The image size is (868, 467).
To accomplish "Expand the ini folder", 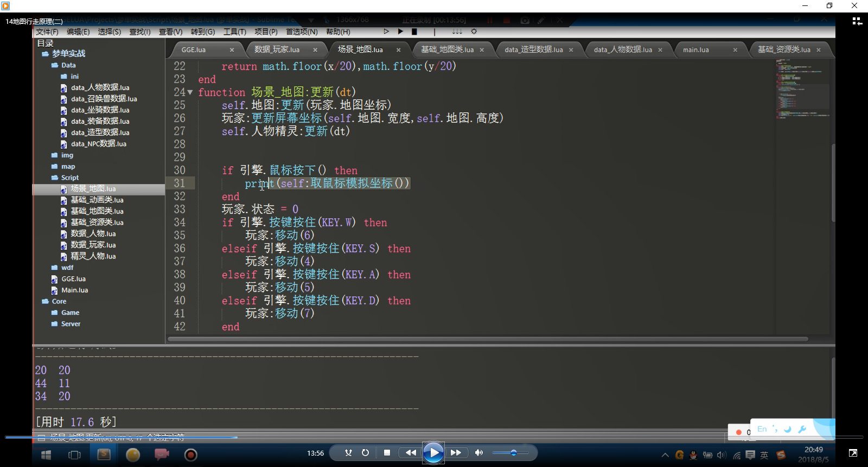I will [64, 77].
